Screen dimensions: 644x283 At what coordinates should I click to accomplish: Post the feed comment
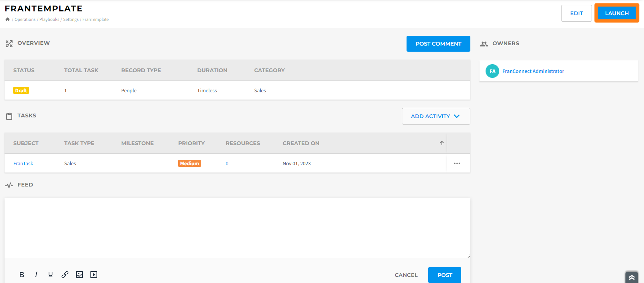click(445, 275)
